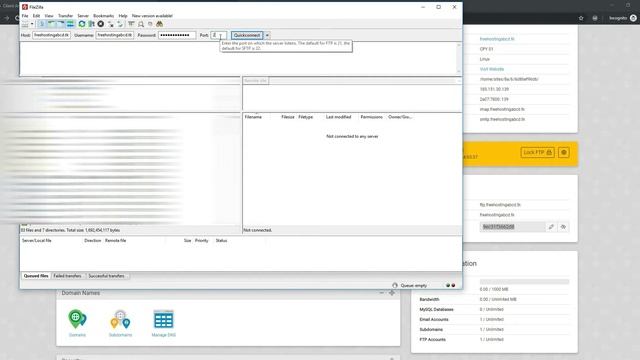Sort remote list by Last modified column
640x360 pixels.
338,117
